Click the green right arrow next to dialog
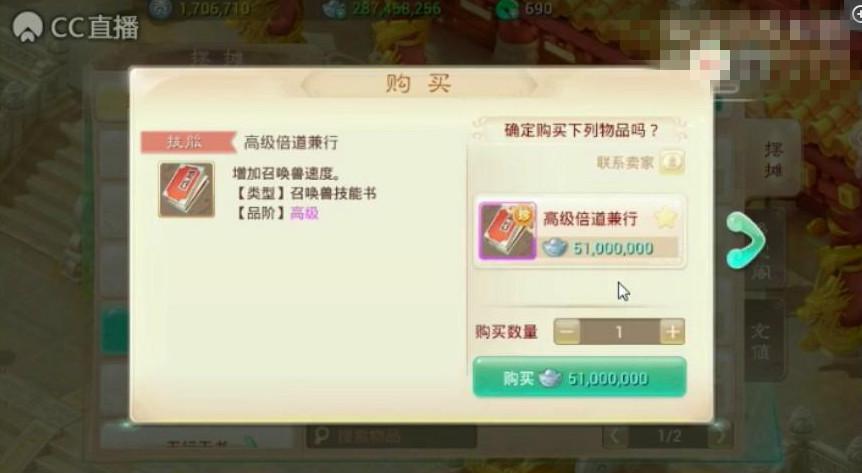The image size is (862, 473). [x=745, y=240]
